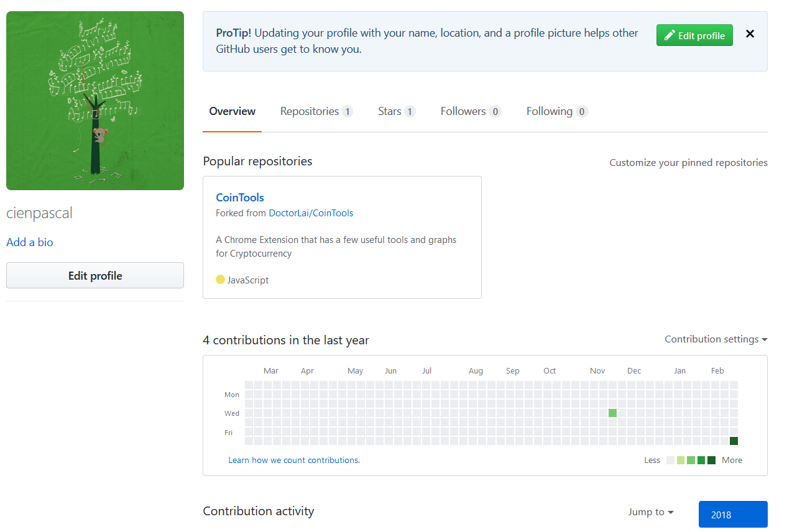
Task: View the Following tab
Action: [557, 111]
